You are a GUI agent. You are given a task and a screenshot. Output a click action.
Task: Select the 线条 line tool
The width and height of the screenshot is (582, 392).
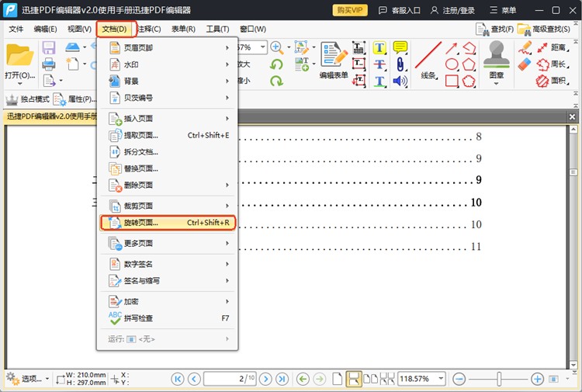[428, 60]
